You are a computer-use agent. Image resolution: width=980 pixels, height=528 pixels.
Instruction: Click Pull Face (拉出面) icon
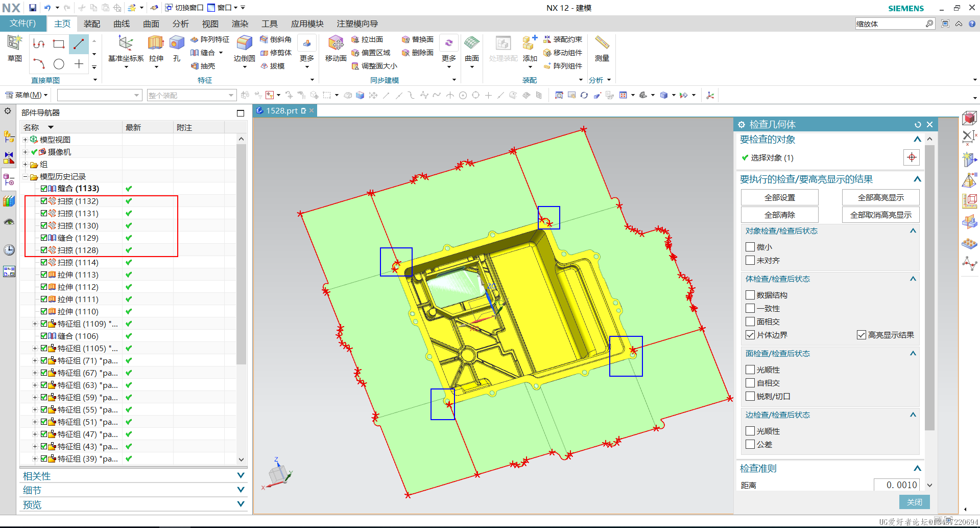click(x=367, y=39)
